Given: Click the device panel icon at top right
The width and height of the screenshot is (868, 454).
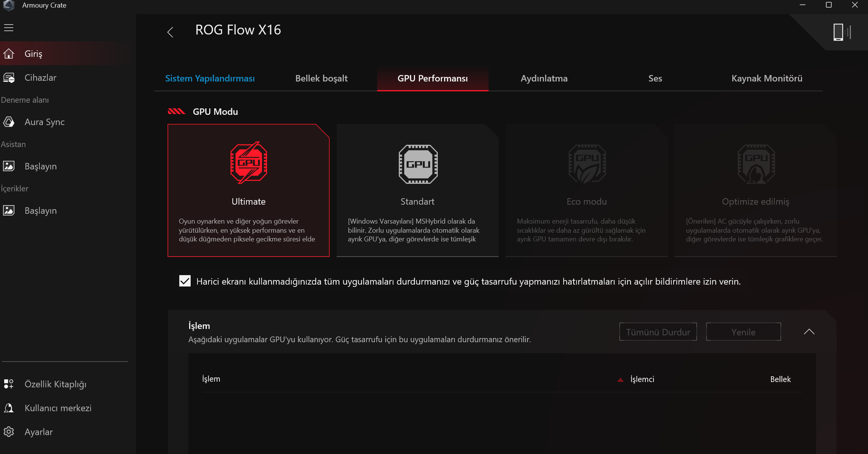Looking at the screenshot, I should click(841, 32).
